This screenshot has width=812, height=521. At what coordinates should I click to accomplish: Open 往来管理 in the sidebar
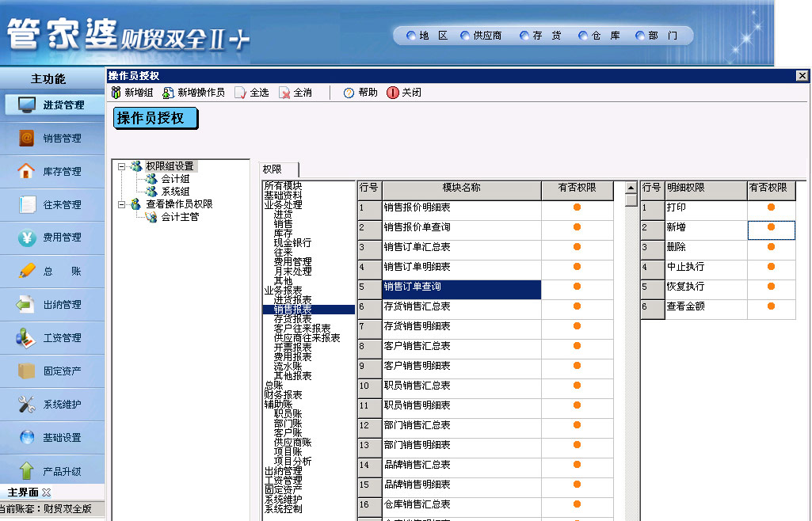pyautogui.click(x=52, y=204)
